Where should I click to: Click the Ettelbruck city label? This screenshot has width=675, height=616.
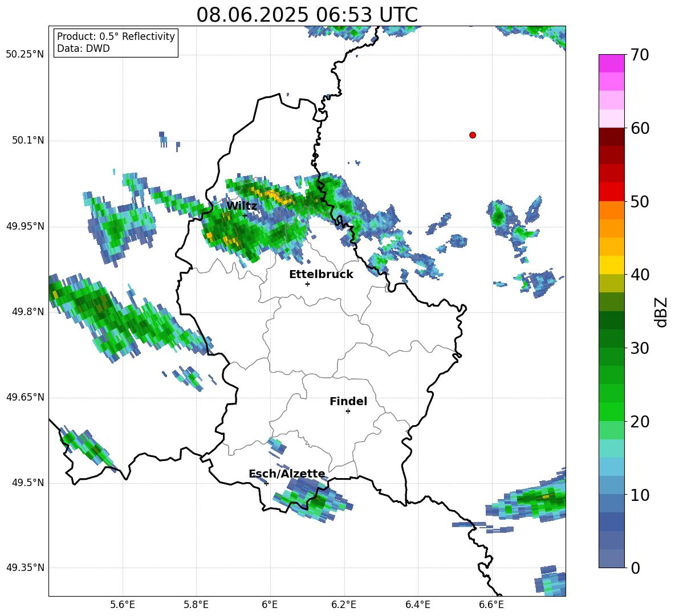coord(321,274)
